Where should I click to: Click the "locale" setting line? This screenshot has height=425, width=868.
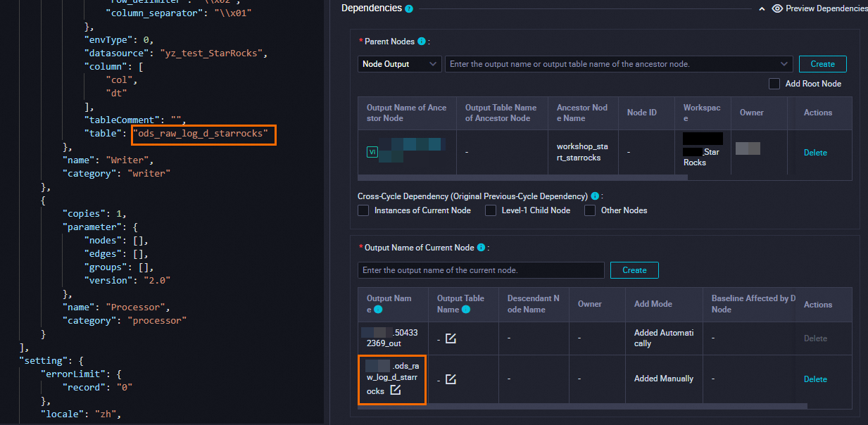[x=82, y=414]
